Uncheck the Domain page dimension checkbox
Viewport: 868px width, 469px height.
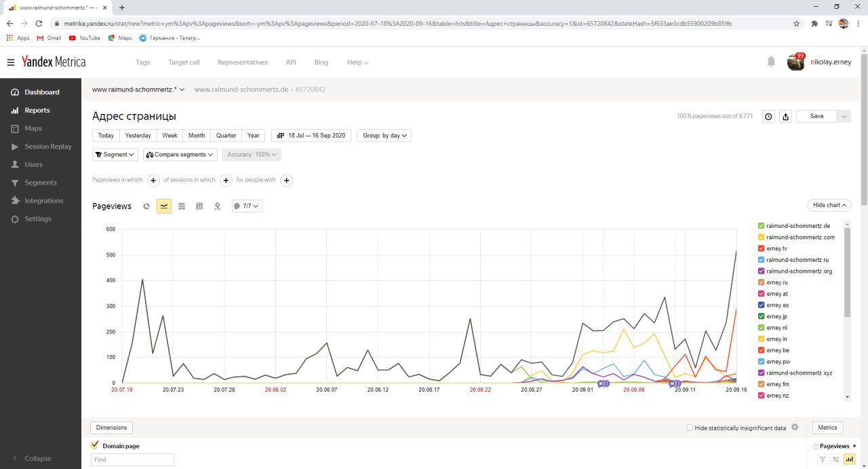point(95,445)
